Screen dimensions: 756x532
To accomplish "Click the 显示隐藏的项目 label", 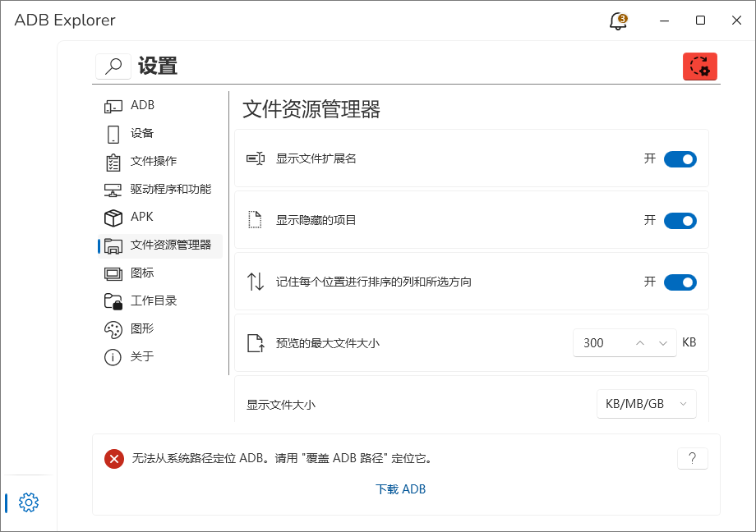I will pyautogui.click(x=316, y=220).
